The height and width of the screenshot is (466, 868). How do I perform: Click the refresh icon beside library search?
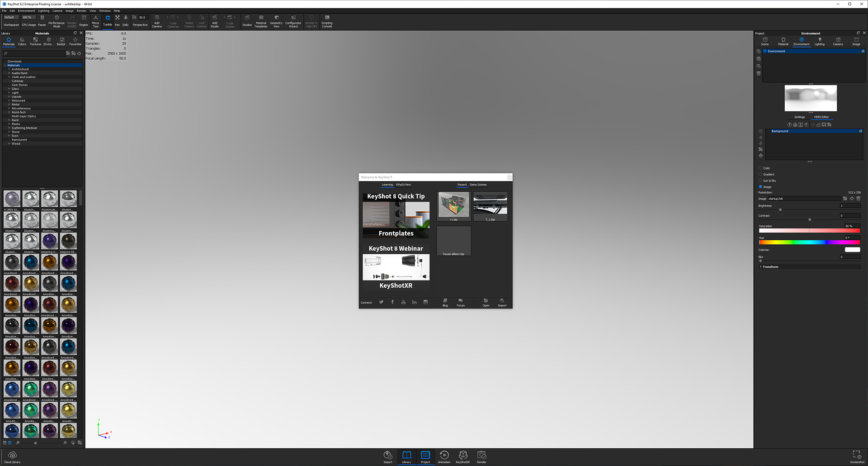(79, 53)
